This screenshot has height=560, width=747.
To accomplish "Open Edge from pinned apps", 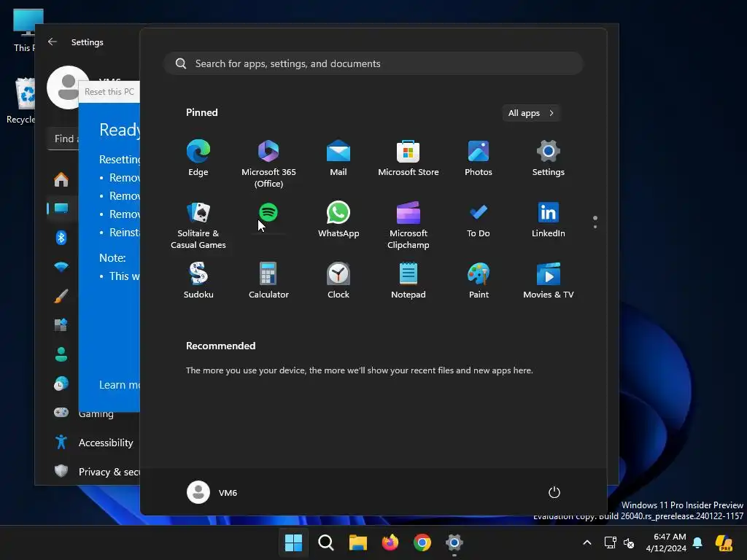I will [198, 158].
